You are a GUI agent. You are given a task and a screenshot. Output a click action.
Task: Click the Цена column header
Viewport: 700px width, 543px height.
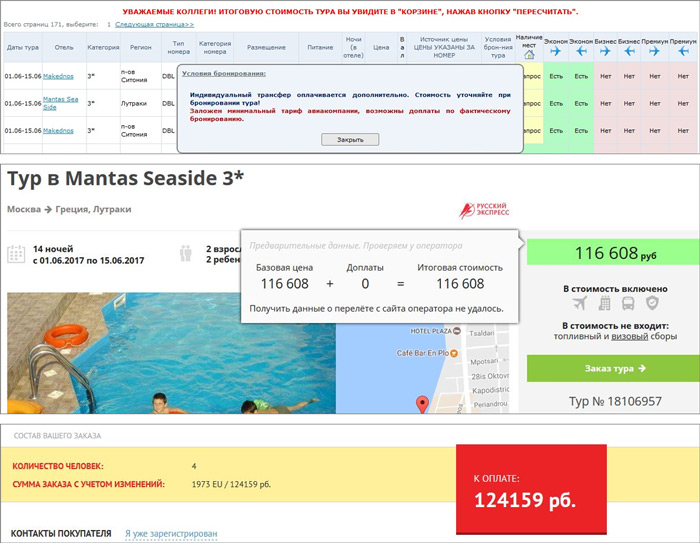381,47
